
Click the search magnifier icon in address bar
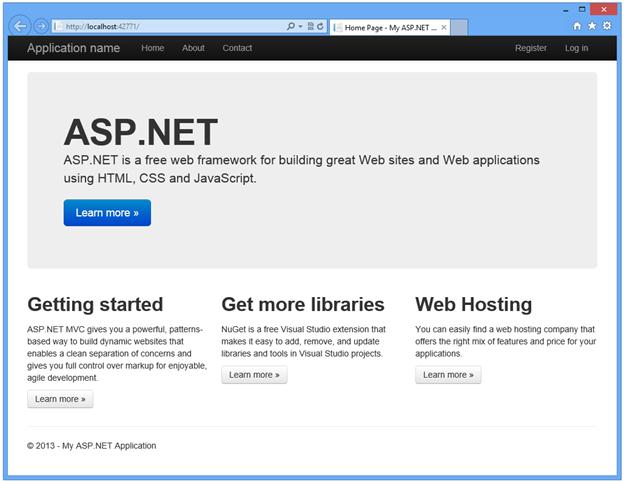[291, 26]
